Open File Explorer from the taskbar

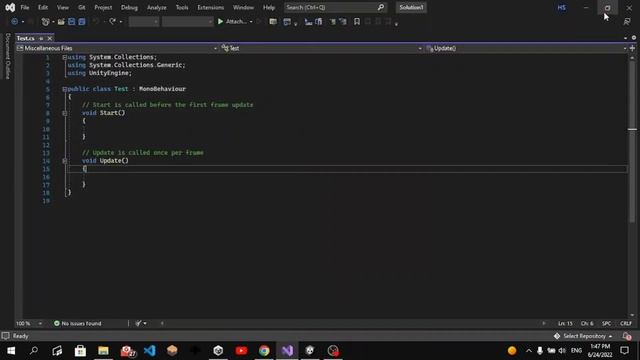(x=103, y=351)
